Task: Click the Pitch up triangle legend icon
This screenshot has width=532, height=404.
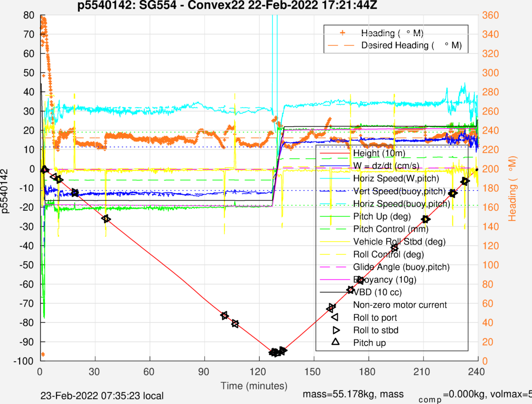Action: pos(333,343)
